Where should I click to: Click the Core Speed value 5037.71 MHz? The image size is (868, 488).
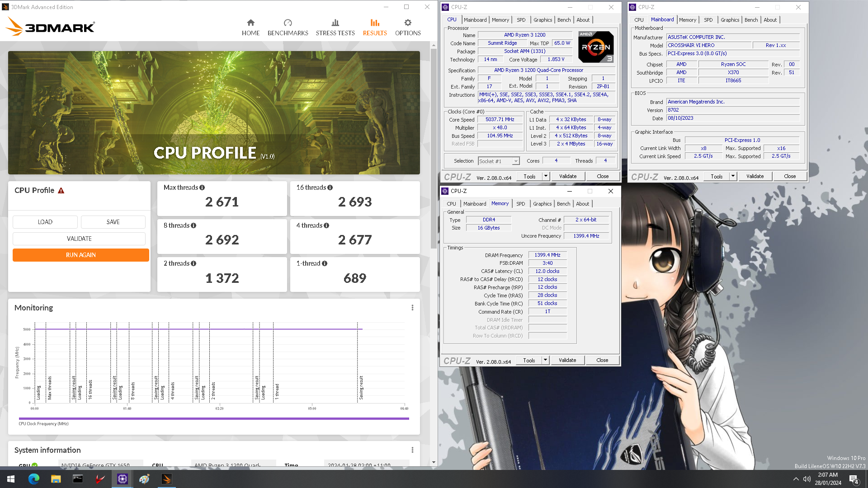click(500, 120)
